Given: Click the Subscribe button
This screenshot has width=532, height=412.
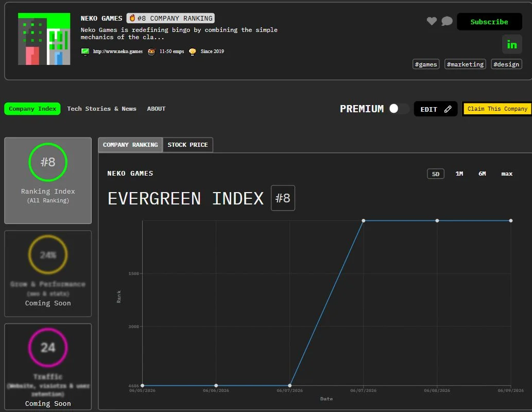Looking at the screenshot, I should [489, 22].
